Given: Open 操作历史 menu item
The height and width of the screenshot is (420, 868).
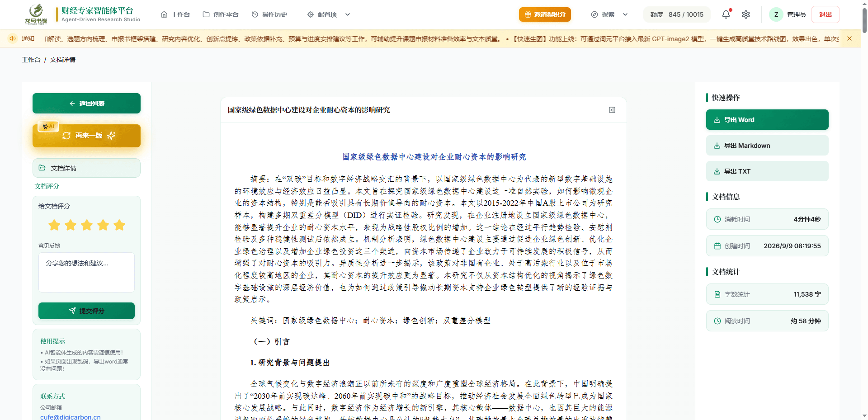Looking at the screenshot, I should coord(269,14).
